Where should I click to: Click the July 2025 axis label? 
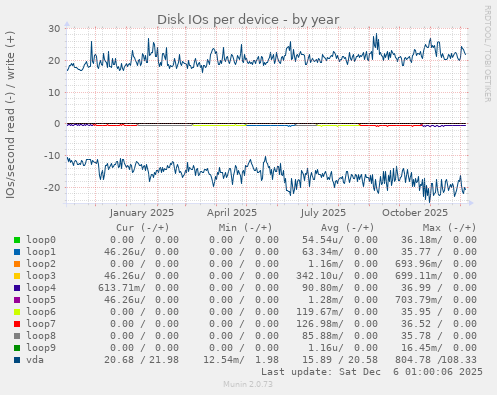click(323, 213)
